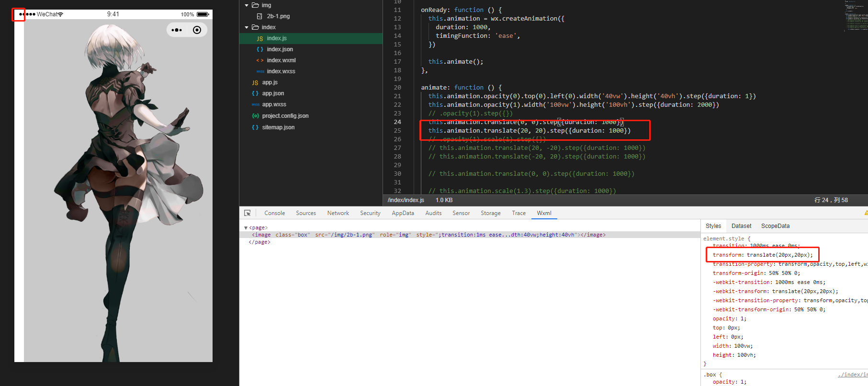Image resolution: width=868 pixels, height=386 pixels.
Task: Click the wxss icon beside index.wxss
Action: coord(260,71)
